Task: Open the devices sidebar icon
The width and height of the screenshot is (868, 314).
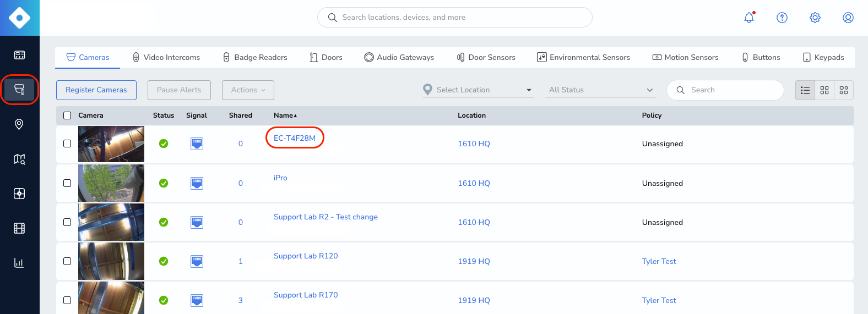Action: tap(19, 90)
